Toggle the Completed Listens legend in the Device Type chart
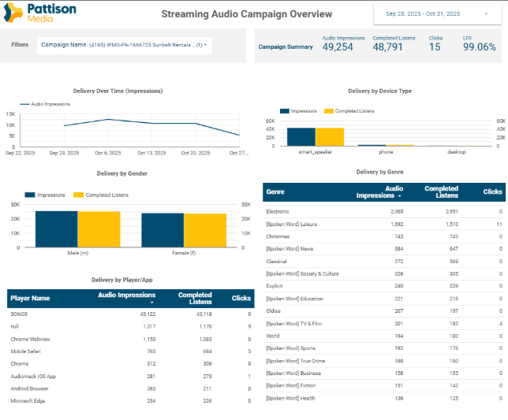Screen dimensions: 508x420 coord(349,111)
